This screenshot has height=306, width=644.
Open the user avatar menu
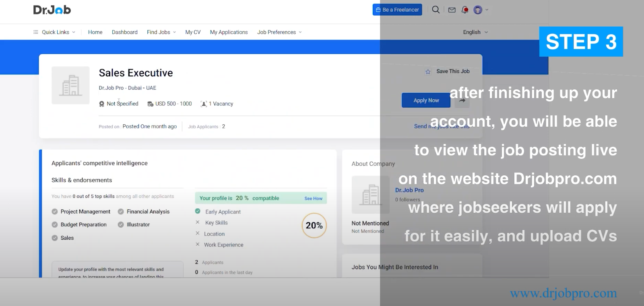(x=478, y=10)
